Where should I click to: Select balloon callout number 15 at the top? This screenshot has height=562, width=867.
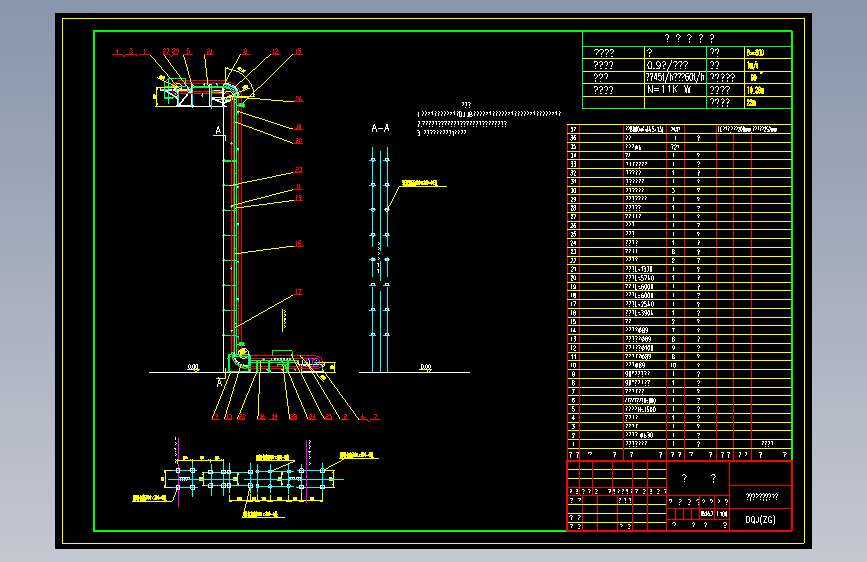298,51
